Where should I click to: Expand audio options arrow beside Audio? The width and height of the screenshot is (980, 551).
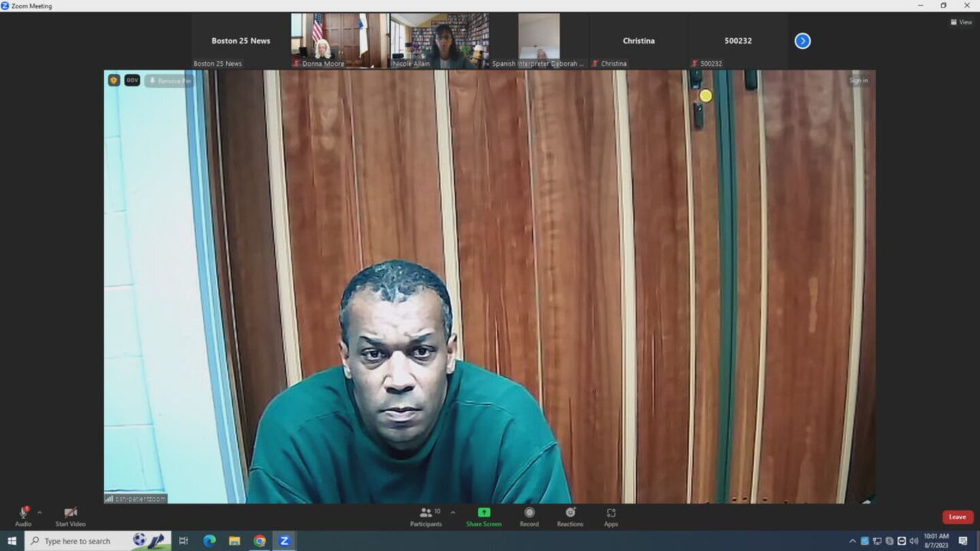(39, 513)
